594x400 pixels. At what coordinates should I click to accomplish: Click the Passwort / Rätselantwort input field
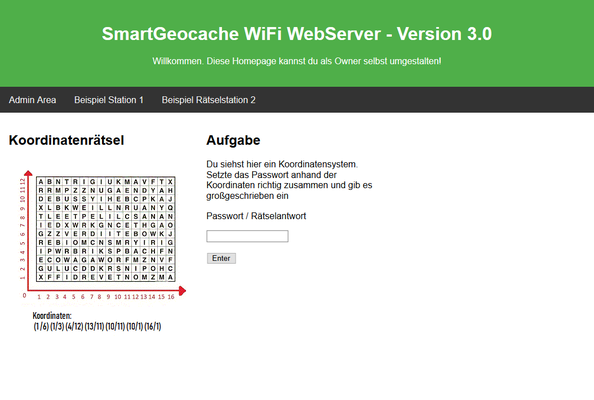pyautogui.click(x=247, y=236)
